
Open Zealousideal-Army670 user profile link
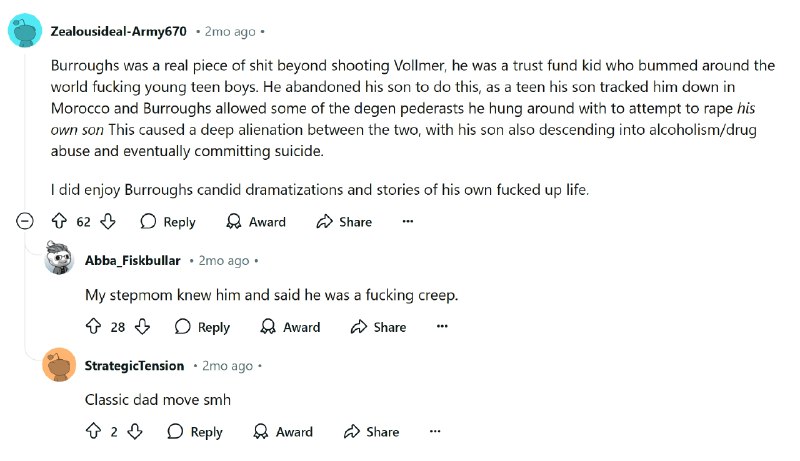118,32
